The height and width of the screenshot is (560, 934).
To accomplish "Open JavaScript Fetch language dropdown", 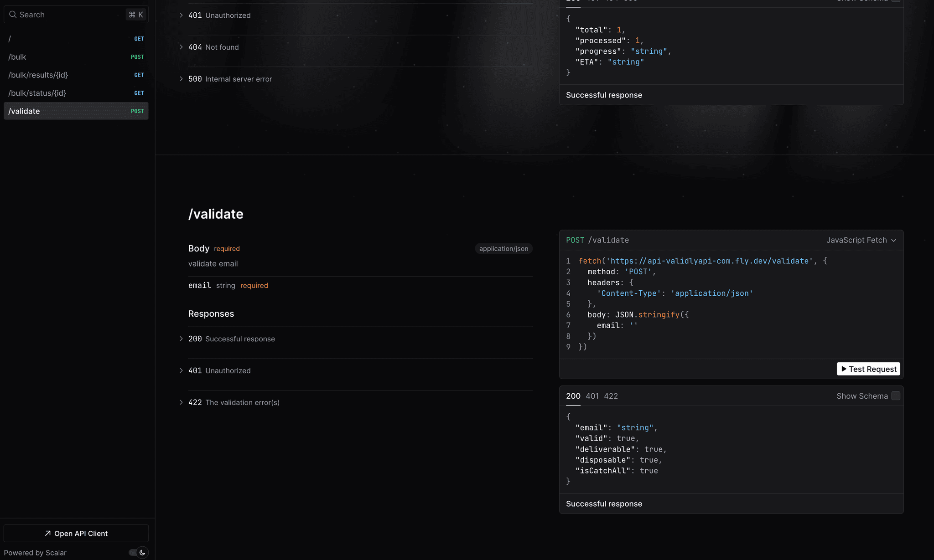I will click(x=861, y=240).
